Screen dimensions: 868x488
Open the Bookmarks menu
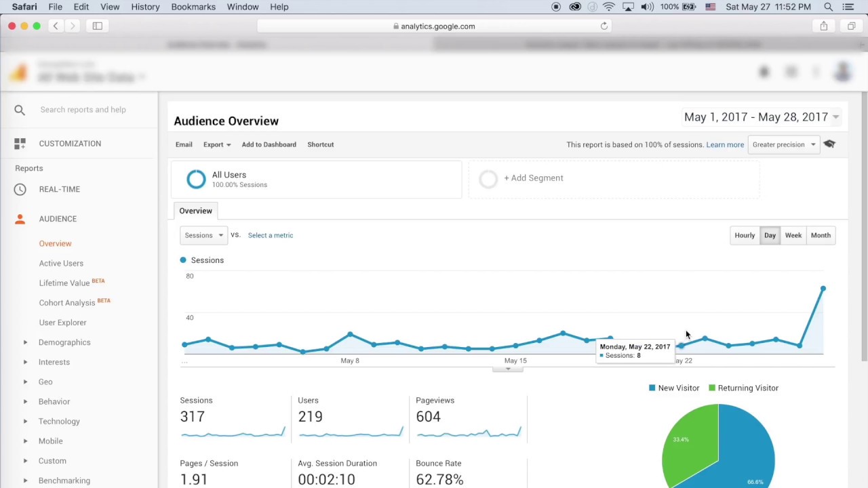coord(193,7)
